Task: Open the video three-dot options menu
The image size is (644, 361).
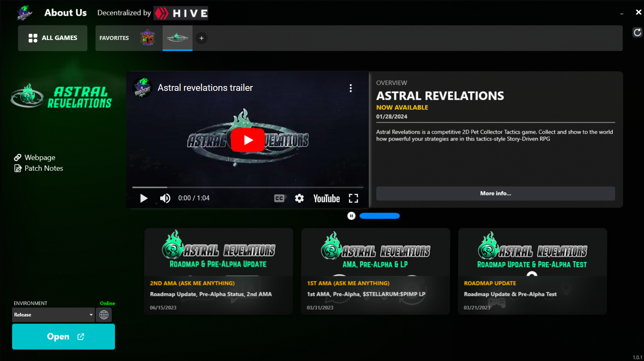Action: tap(351, 88)
